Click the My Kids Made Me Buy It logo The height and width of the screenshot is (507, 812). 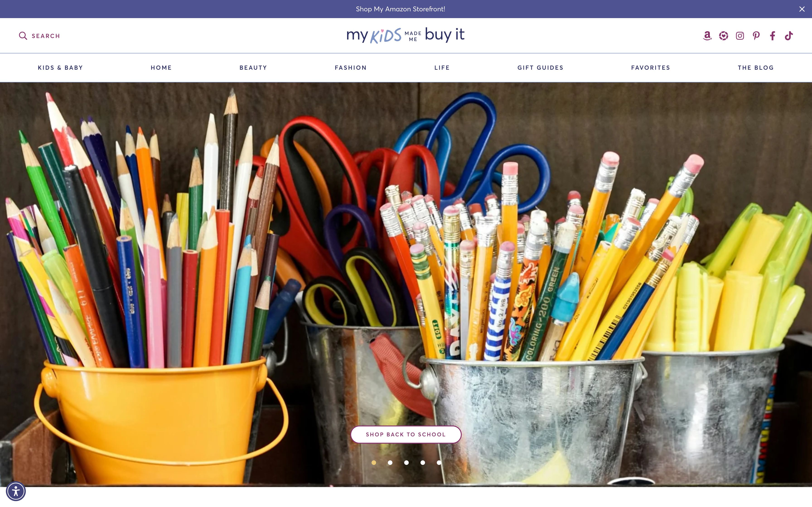(x=406, y=35)
